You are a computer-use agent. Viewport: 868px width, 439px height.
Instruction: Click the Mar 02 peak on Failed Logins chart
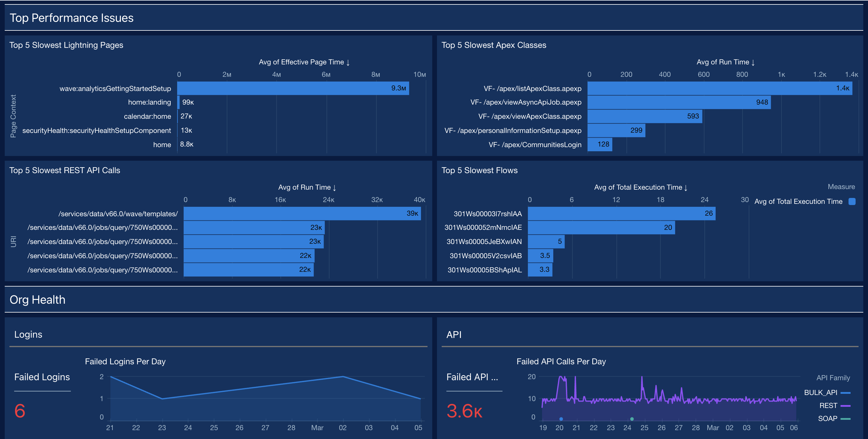343,377
